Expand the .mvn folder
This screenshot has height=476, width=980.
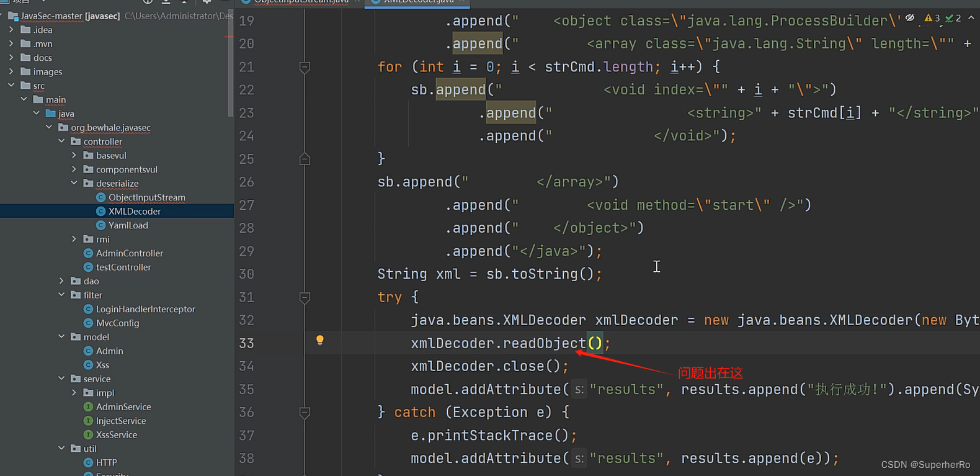[11, 43]
